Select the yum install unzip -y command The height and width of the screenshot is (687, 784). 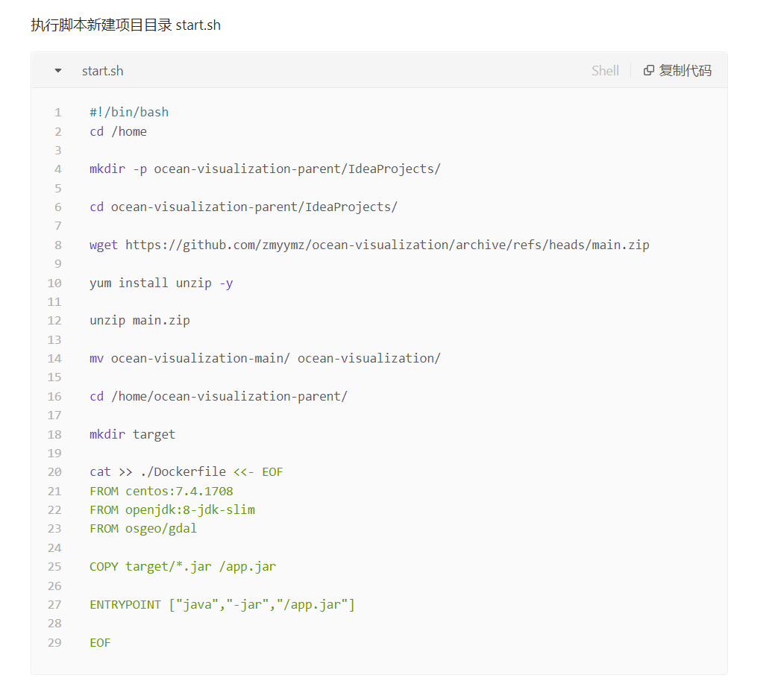tap(160, 282)
